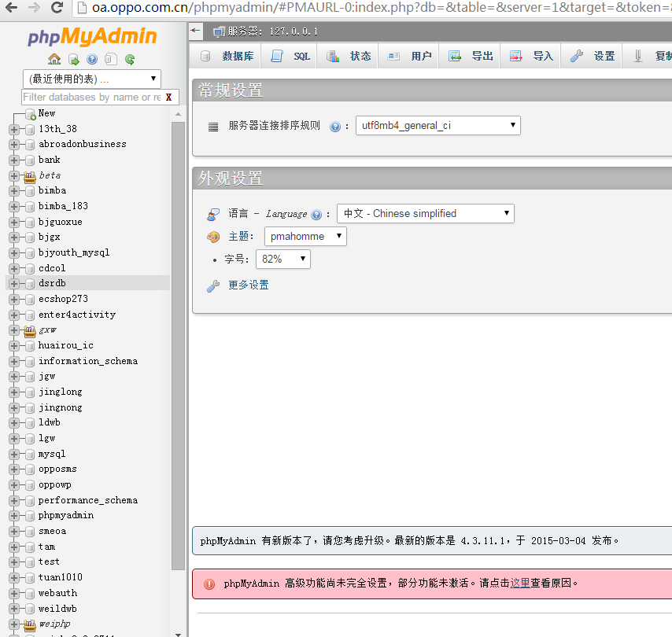Click the log out icon
The image size is (672, 637).
pos(74,59)
